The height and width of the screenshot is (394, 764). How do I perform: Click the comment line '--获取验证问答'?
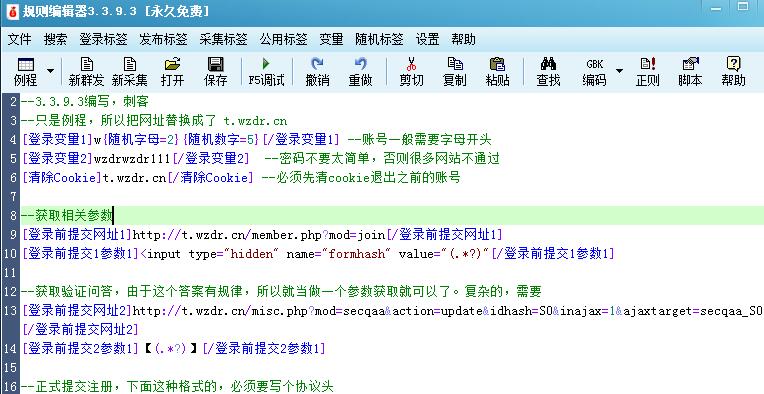[281, 292]
